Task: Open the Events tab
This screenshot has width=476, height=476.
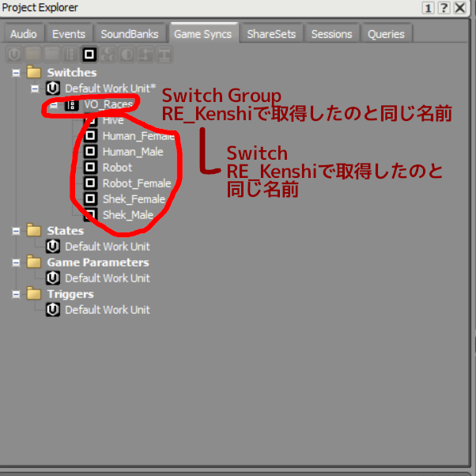Action: tap(69, 34)
